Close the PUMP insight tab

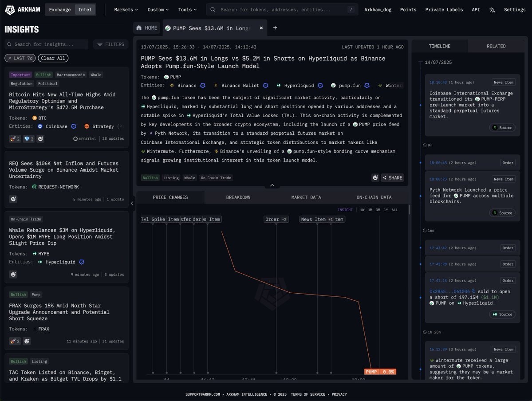coord(261,28)
